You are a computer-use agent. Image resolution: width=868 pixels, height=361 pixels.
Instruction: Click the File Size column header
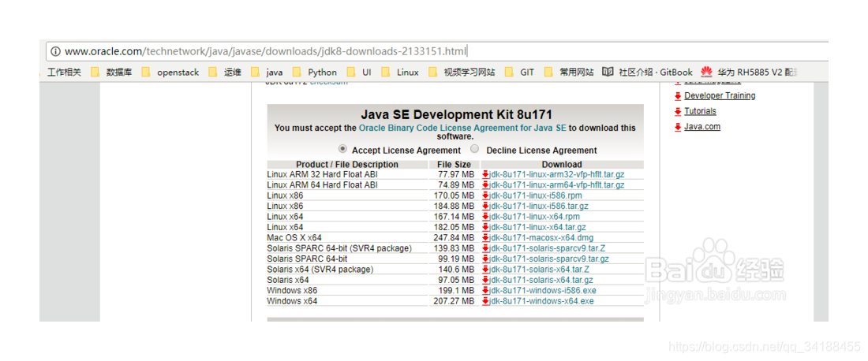tap(454, 165)
